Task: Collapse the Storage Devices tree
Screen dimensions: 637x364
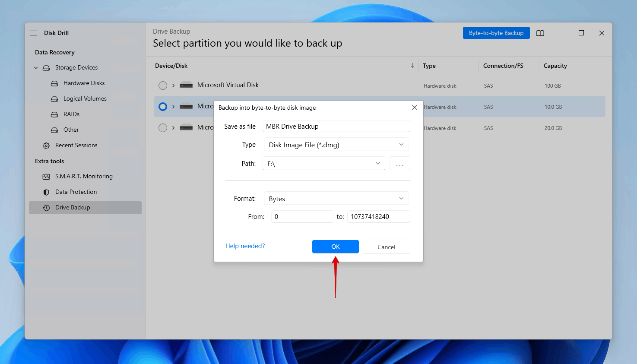Action: tap(36, 68)
